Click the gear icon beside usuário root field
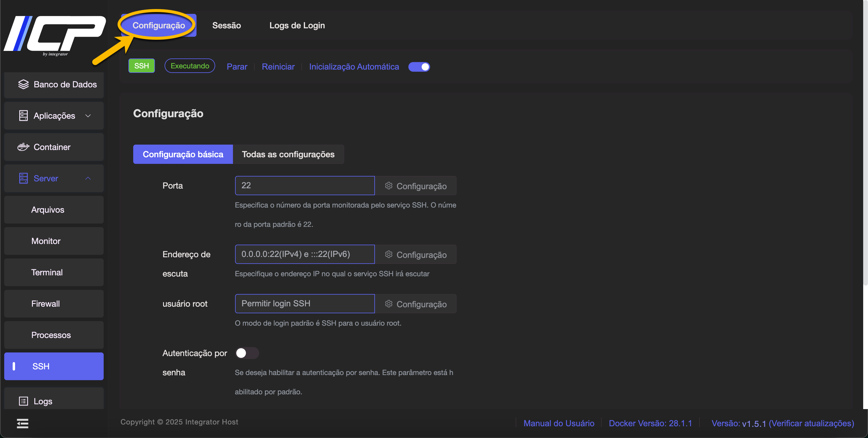 pyautogui.click(x=388, y=304)
